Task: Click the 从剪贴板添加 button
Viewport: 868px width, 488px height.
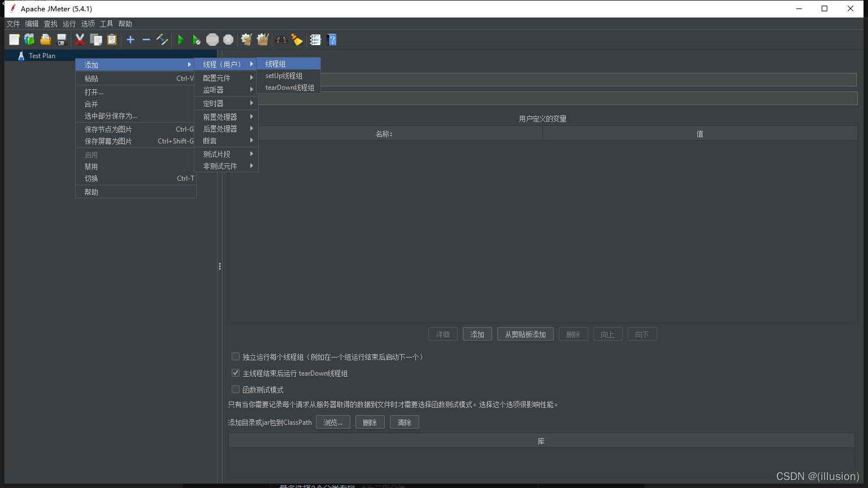Action: point(525,334)
